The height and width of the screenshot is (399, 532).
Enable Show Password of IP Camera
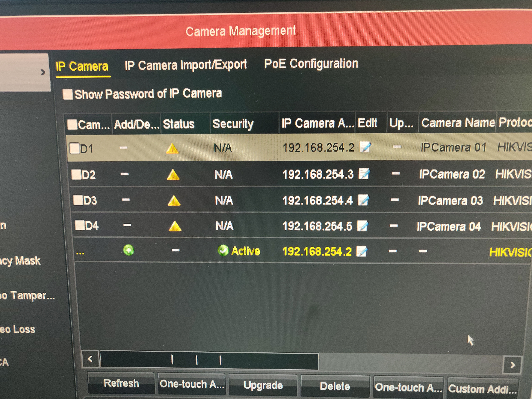coord(68,94)
